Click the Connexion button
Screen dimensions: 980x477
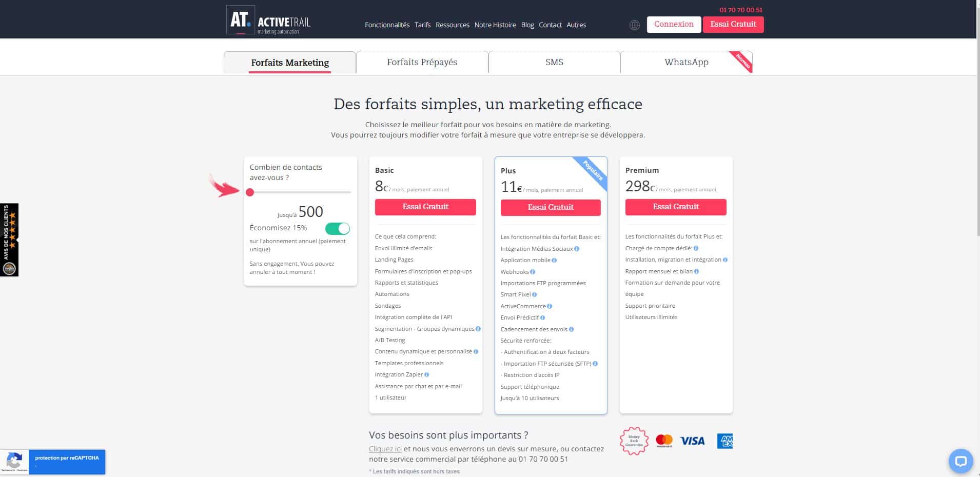click(x=674, y=24)
